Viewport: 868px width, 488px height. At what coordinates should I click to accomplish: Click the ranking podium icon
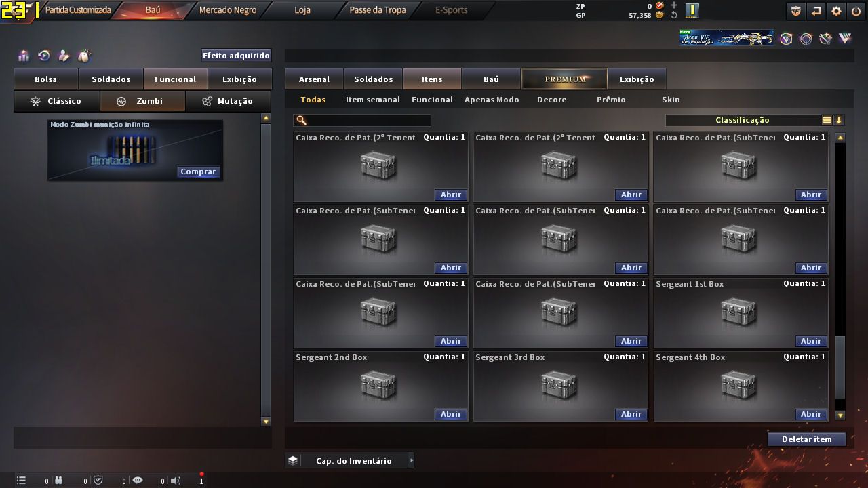point(24,56)
